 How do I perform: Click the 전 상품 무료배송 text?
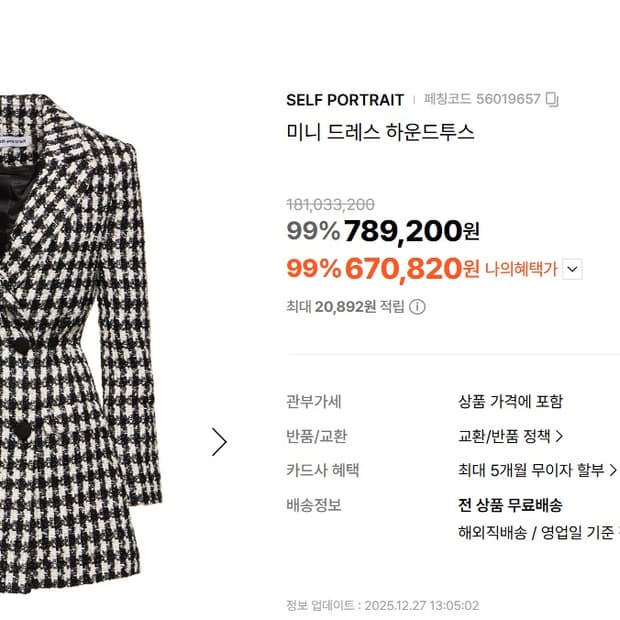pyautogui.click(x=510, y=505)
